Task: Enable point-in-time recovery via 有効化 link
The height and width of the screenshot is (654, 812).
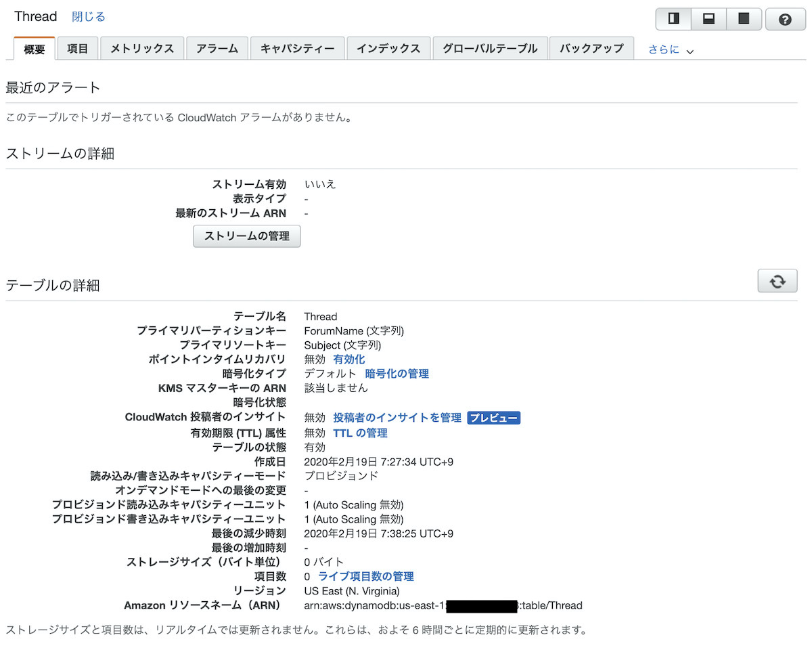Action: coord(348,359)
